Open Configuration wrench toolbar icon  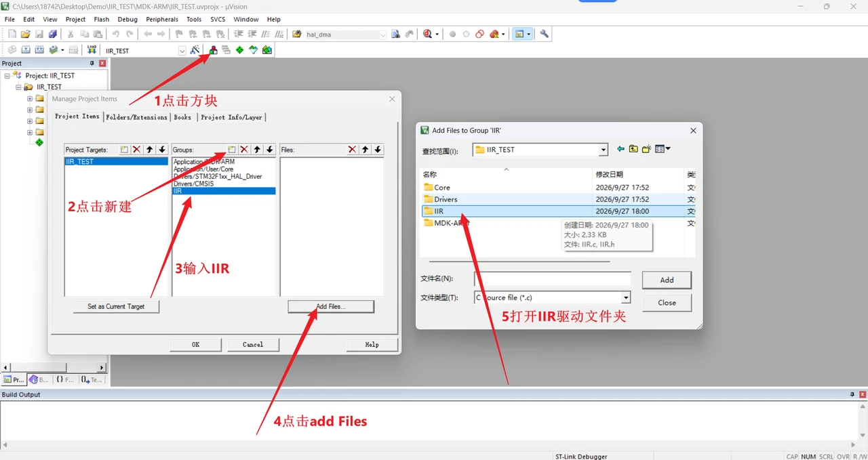click(x=544, y=34)
